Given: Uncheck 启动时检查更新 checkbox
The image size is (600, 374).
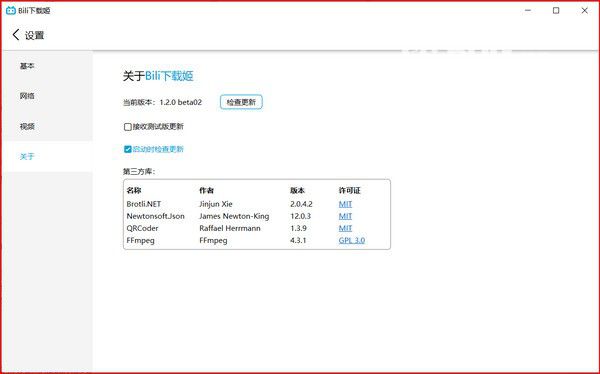Looking at the screenshot, I should (x=128, y=149).
